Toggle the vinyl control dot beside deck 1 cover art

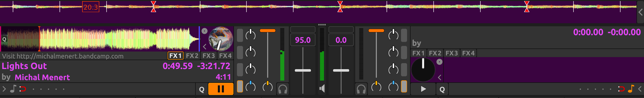tap(204, 31)
